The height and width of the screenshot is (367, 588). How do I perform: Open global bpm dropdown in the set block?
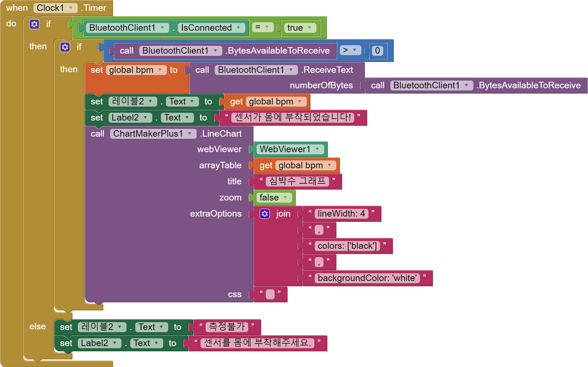(x=136, y=70)
